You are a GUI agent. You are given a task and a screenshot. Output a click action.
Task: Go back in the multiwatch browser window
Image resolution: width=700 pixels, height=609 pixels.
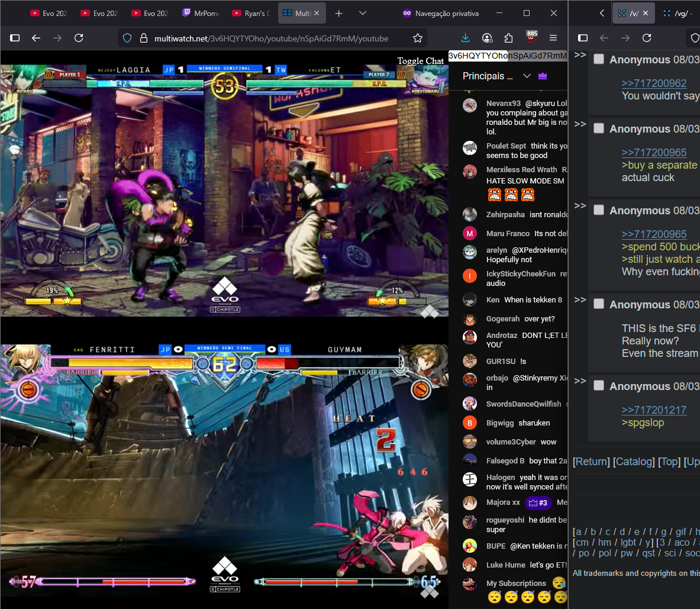click(36, 38)
